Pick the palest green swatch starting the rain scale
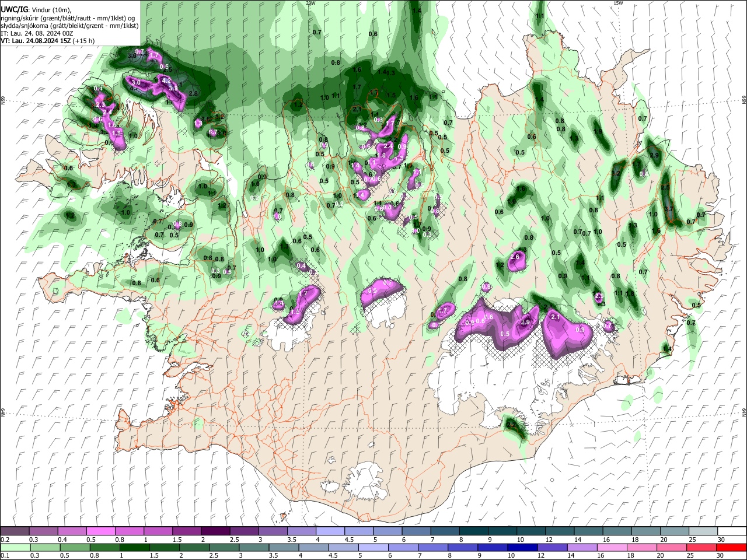 [15, 548]
